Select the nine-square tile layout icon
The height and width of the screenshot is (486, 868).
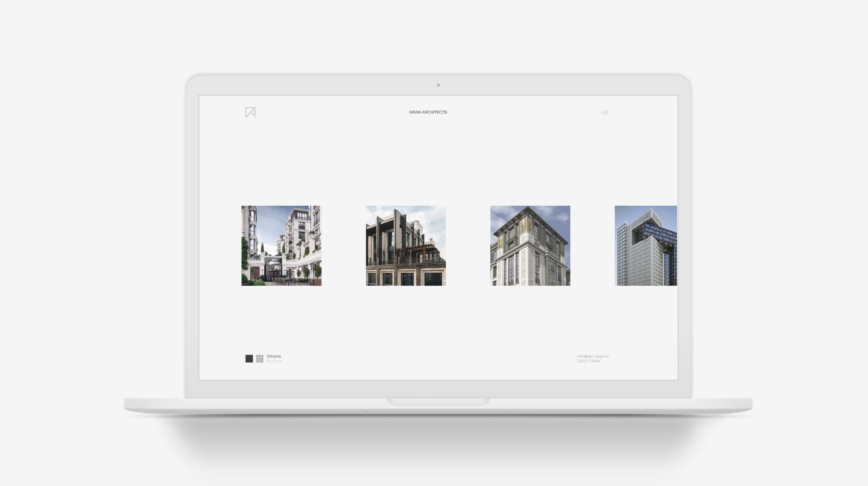(x=260, y=358)
